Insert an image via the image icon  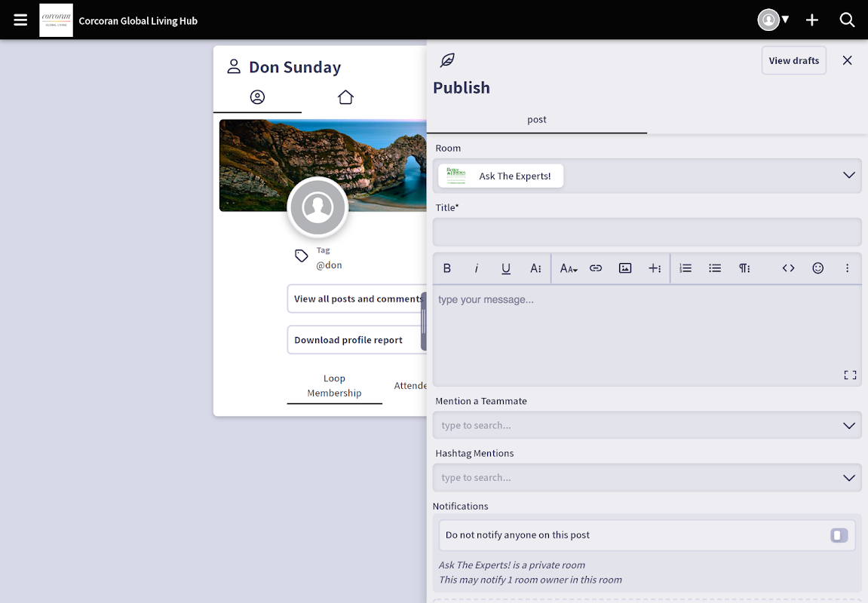625,268
